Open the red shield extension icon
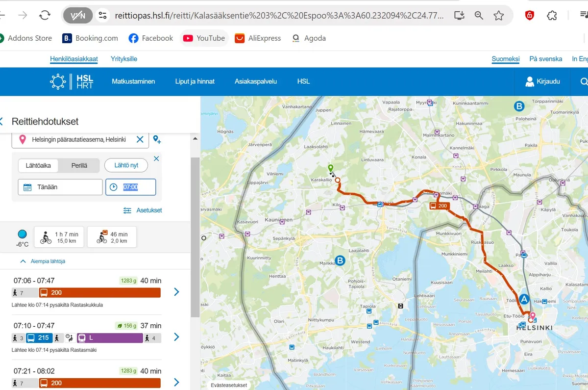Screen dimensions: 588x390 coord(530,16)
